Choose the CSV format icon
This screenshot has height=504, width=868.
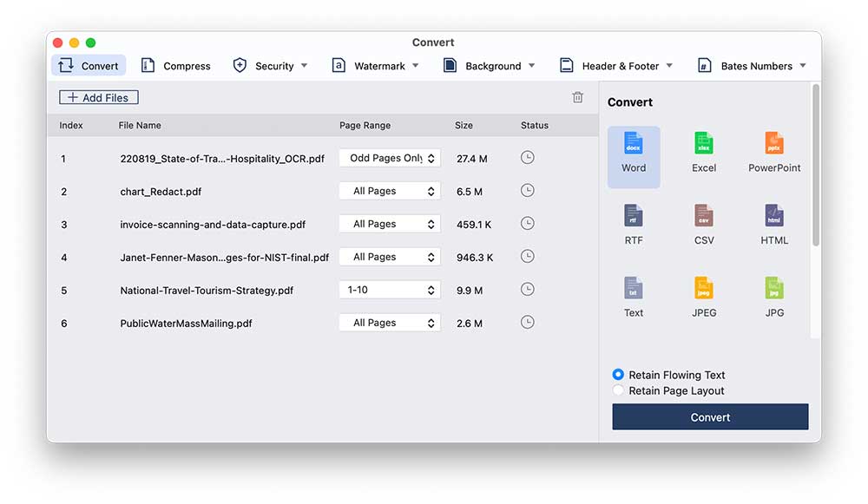tap(704, 217)
